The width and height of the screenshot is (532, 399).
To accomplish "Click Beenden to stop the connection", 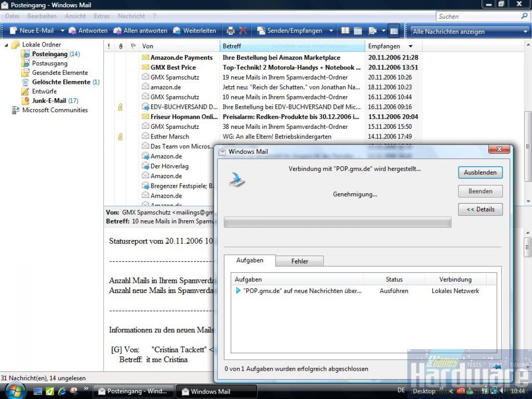I will coord(480,191).
